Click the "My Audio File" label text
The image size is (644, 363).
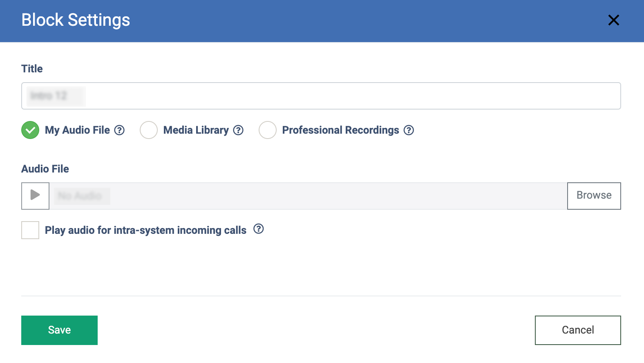(77, 130)
